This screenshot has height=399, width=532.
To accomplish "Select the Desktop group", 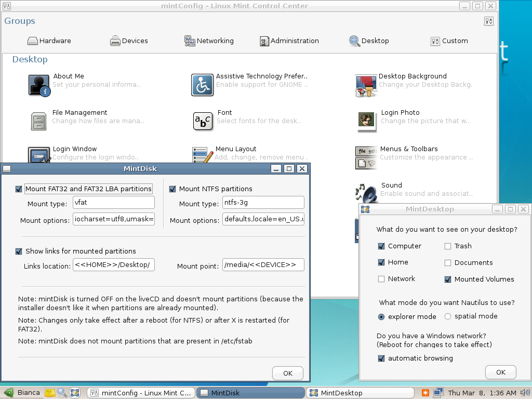I will [x=369, y=41].
